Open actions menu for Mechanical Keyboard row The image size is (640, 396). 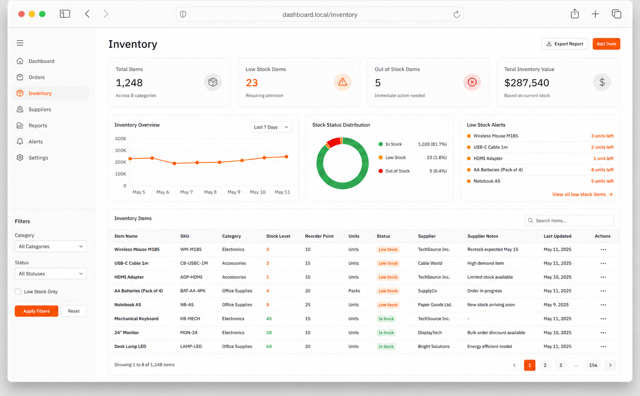point(603,319)
